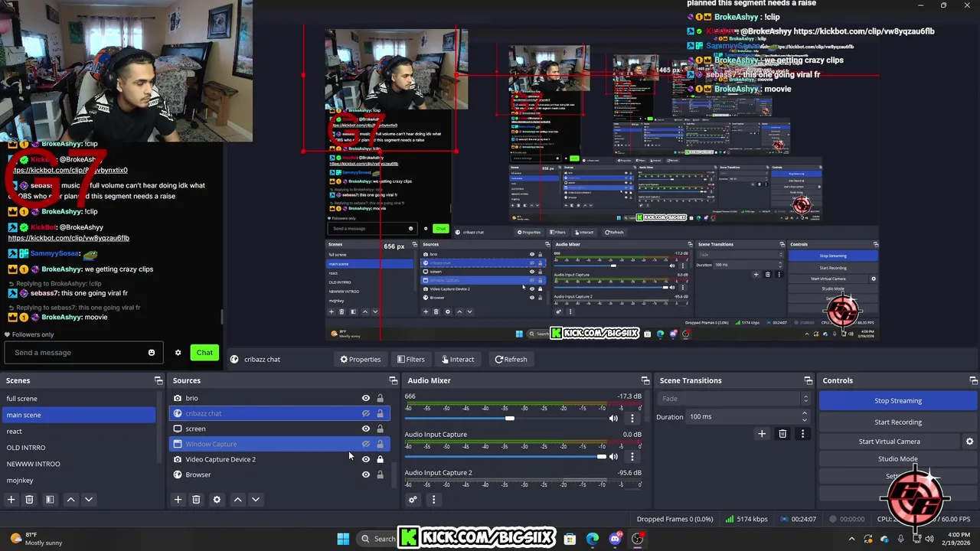
Task: Set the 666 channel volume slider
Action: click(x=509, y=419)
